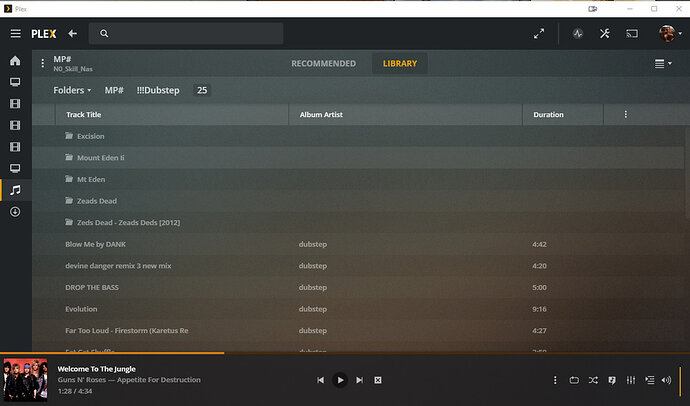
Task: Sort by Duration column
Action: (x=548, y=114)
